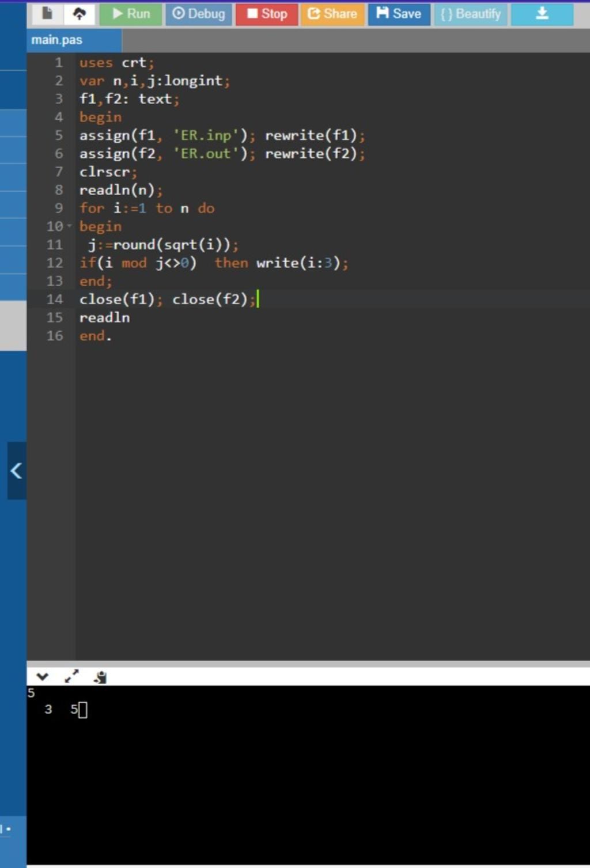Download the code with the arrow icon
This screenshot has height=868, width=590.
542,14
